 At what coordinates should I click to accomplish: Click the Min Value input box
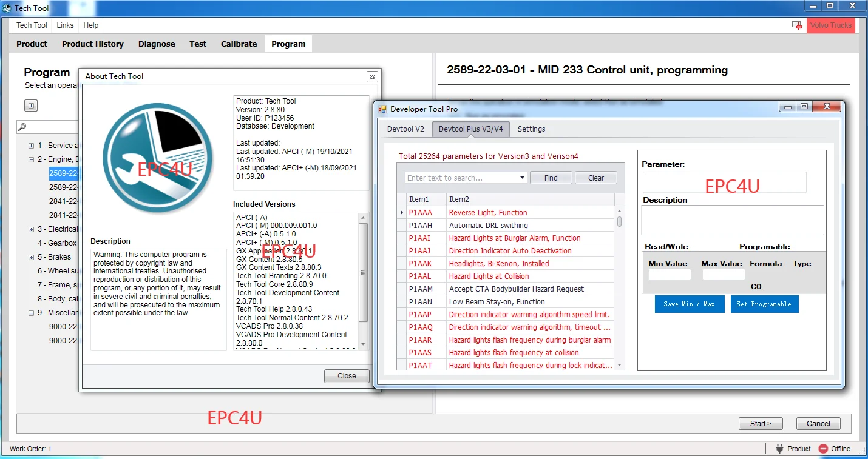[670, 275]
